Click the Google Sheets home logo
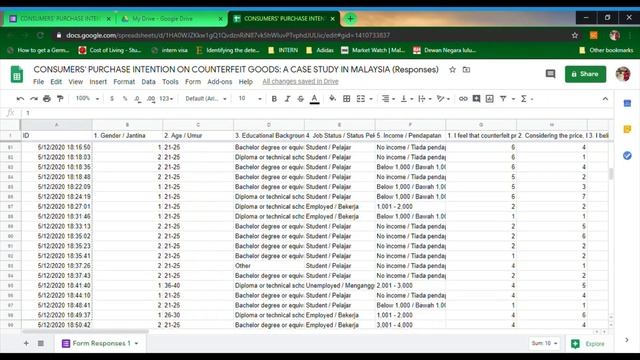 [x=17, y=74]
